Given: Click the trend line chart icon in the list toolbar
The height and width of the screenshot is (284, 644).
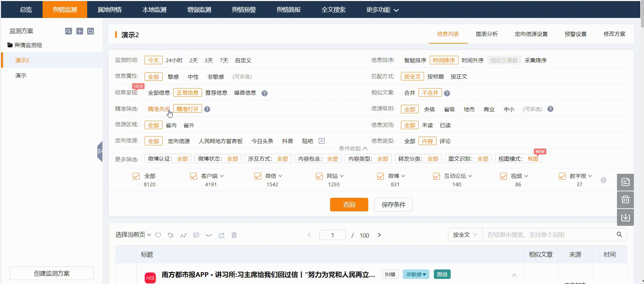Looking at the screenshot, I should [183, 235].
